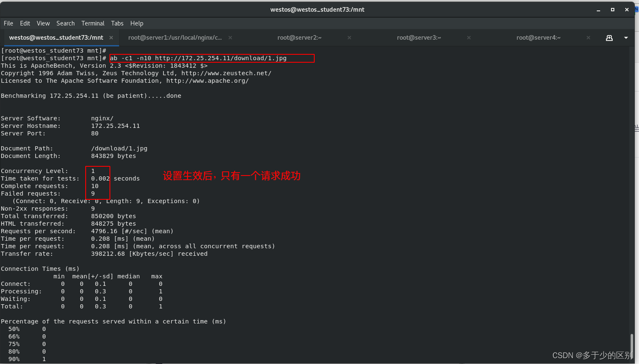Image resolution: width=639 pixels, height=364 pixels.
Task: Click the 'Server Port:' label
Action: click(x=23, y=133)
